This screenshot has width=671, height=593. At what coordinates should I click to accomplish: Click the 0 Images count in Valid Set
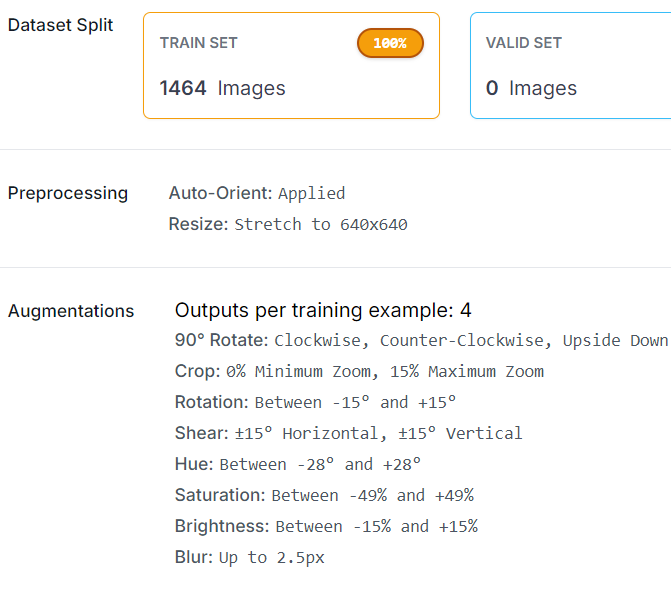tap(531, 88)
